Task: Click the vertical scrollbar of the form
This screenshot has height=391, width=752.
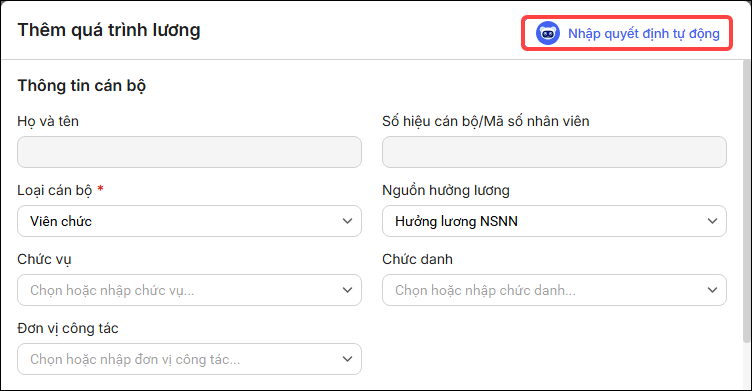Action: 747,201
